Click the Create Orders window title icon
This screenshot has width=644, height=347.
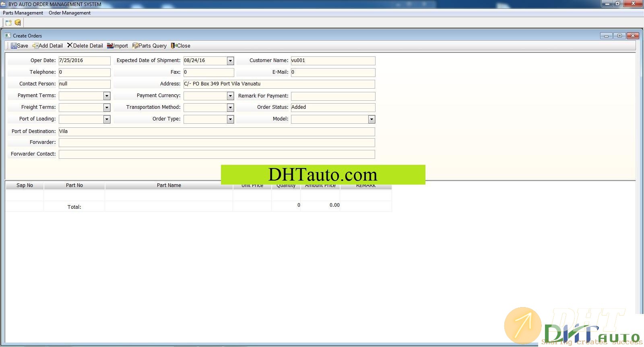pos(8,35)
